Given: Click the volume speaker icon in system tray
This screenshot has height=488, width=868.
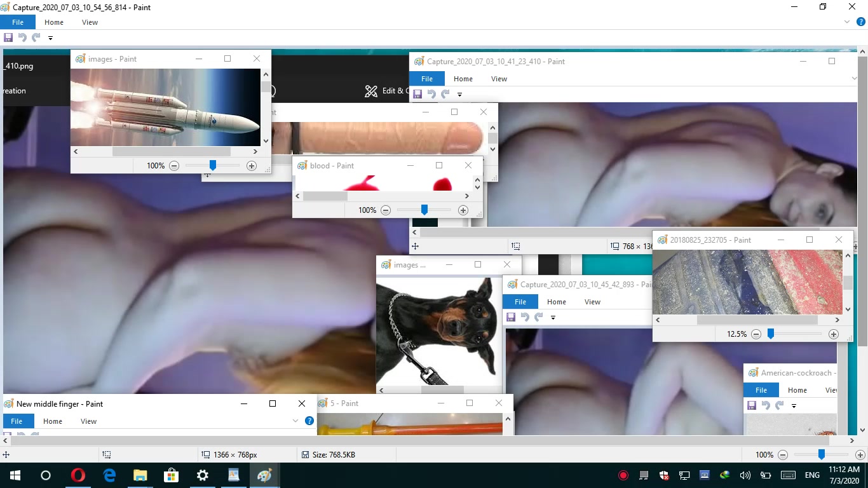Looking at the screenshot, I should (745, 475).
